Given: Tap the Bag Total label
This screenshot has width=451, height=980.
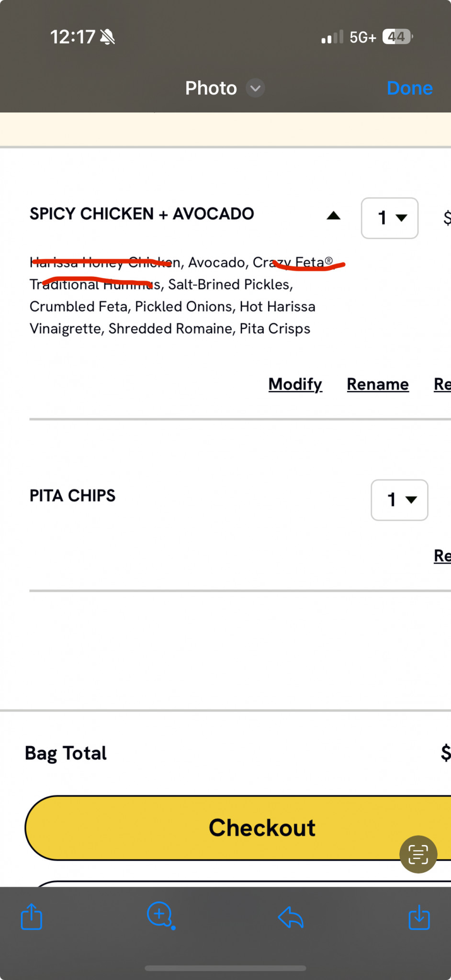Looking at the screenshot, I should [66, 753].
